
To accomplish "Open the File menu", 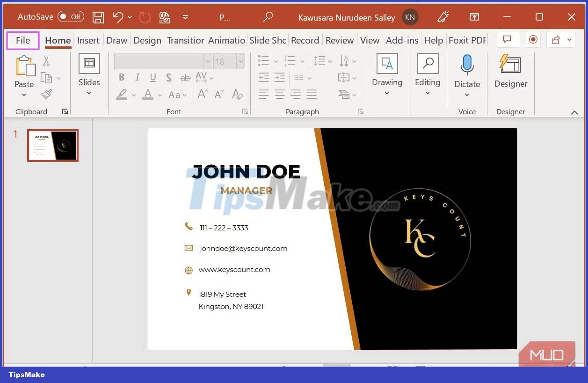I will [x=22, y=40].
